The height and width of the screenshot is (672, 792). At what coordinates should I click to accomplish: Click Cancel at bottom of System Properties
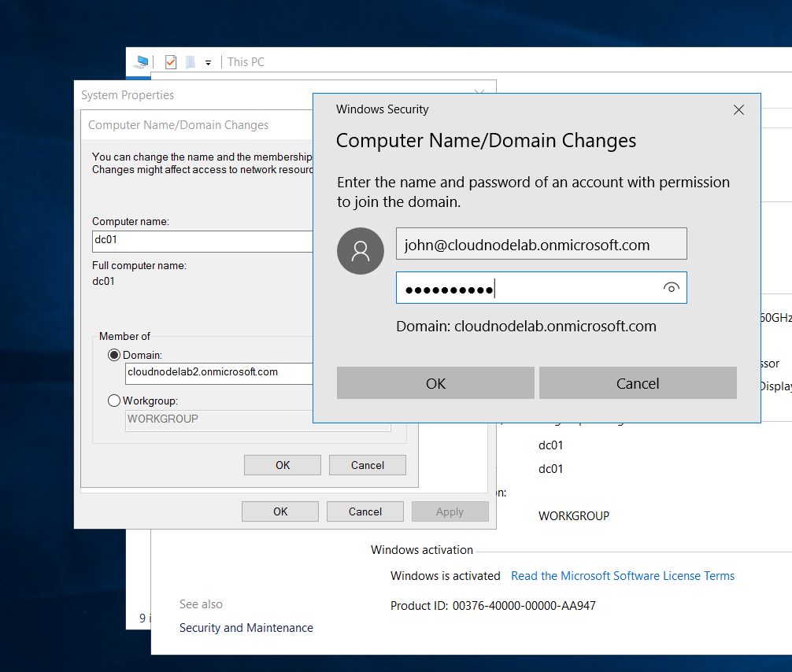point(365,511)
